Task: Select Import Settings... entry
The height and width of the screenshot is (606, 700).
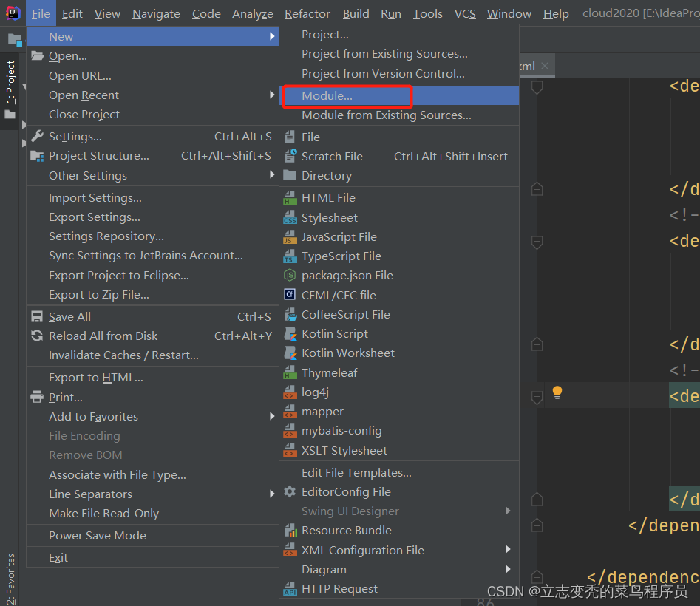Action: [153, 197]
